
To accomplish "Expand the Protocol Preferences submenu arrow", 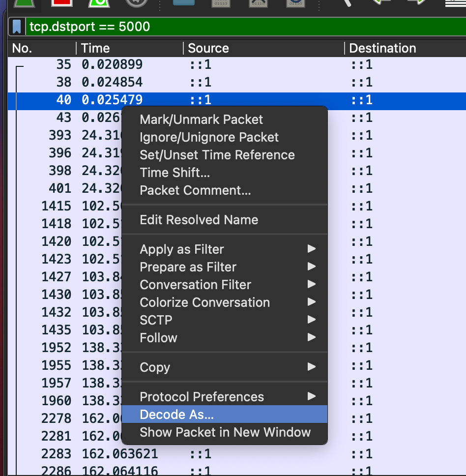I will point(312,396).
